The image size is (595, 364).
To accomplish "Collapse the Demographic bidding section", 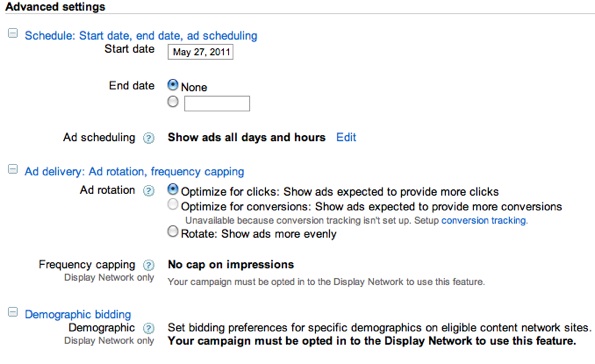I will (13, 312).
